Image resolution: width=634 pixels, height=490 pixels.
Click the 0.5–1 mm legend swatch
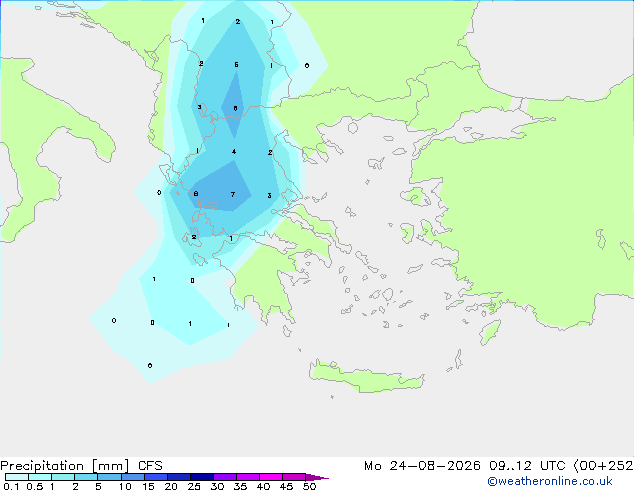(40, 477)
